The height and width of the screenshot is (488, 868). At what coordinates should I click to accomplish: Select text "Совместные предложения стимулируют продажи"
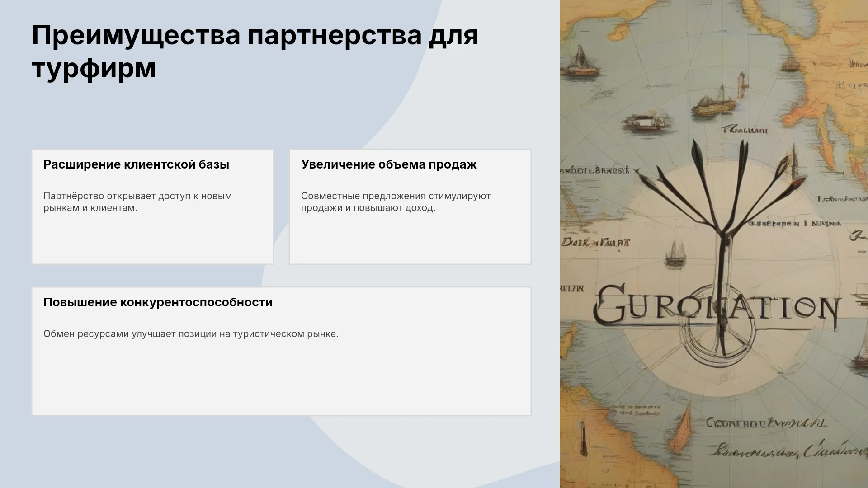396,202
